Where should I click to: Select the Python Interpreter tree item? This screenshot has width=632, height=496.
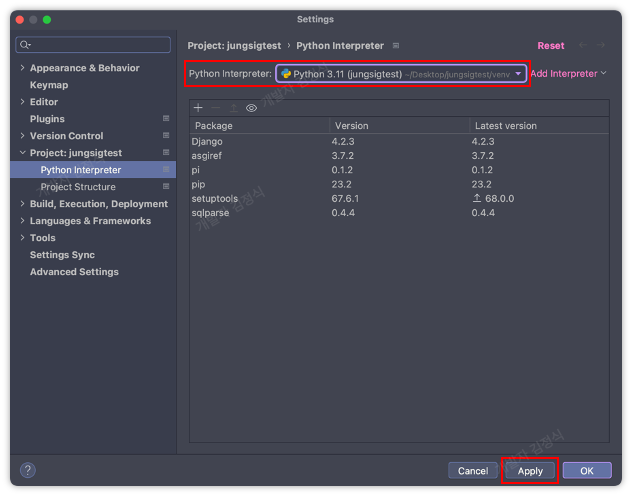[x=93, y=170]
